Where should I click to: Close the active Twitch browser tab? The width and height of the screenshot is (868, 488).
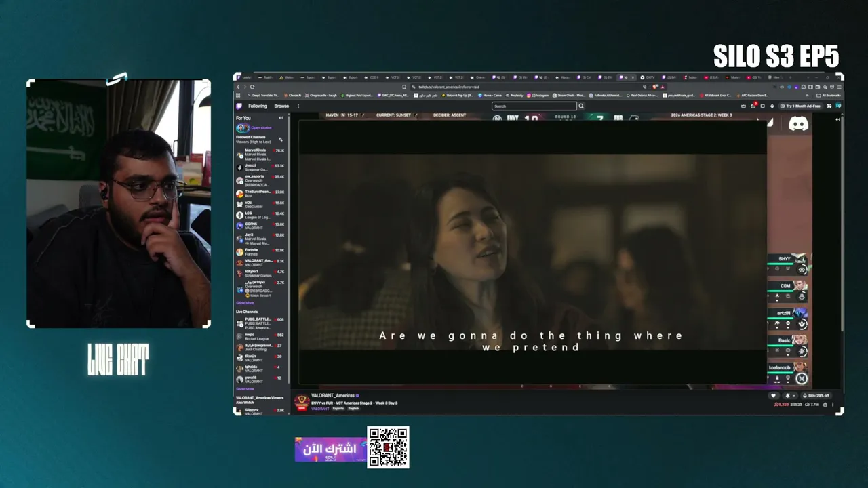[x=633, y=77]
